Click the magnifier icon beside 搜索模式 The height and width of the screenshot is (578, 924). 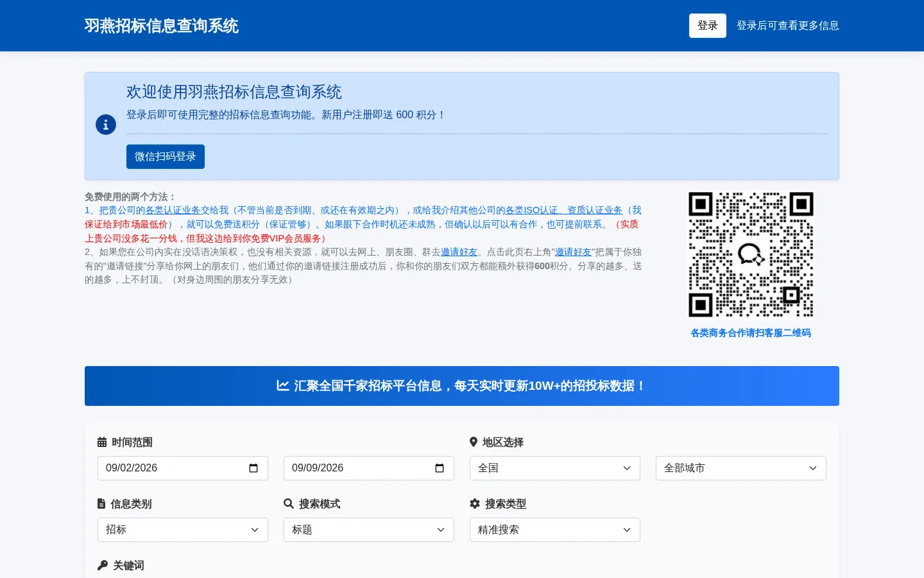coord(289,504)
